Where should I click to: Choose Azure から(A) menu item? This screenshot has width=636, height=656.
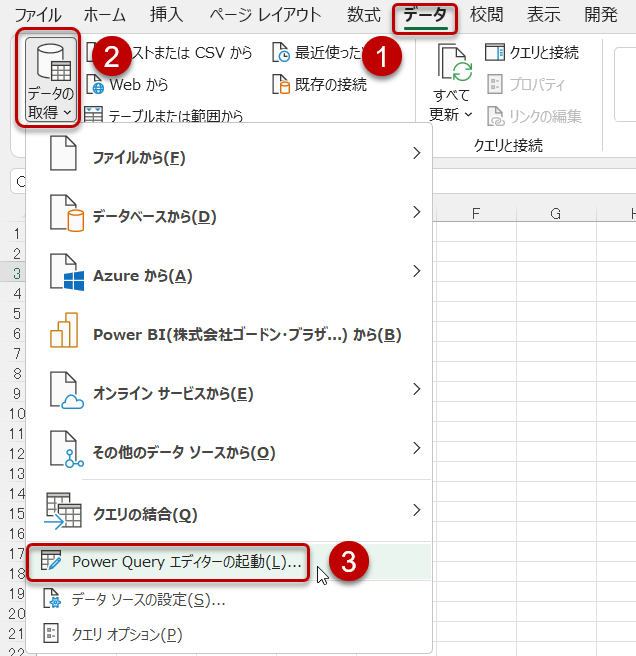click(x=229, y=272)
